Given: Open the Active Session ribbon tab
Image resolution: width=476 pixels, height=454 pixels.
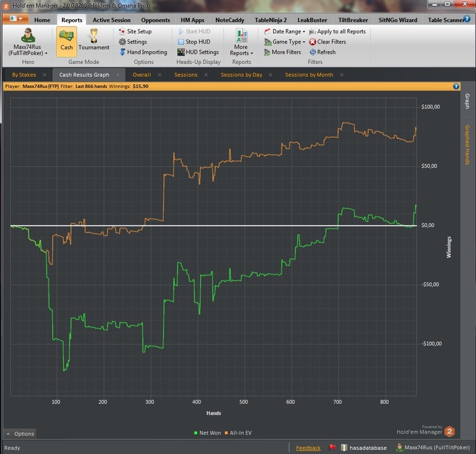Looking at the screenshot, I should click(112, 20).
